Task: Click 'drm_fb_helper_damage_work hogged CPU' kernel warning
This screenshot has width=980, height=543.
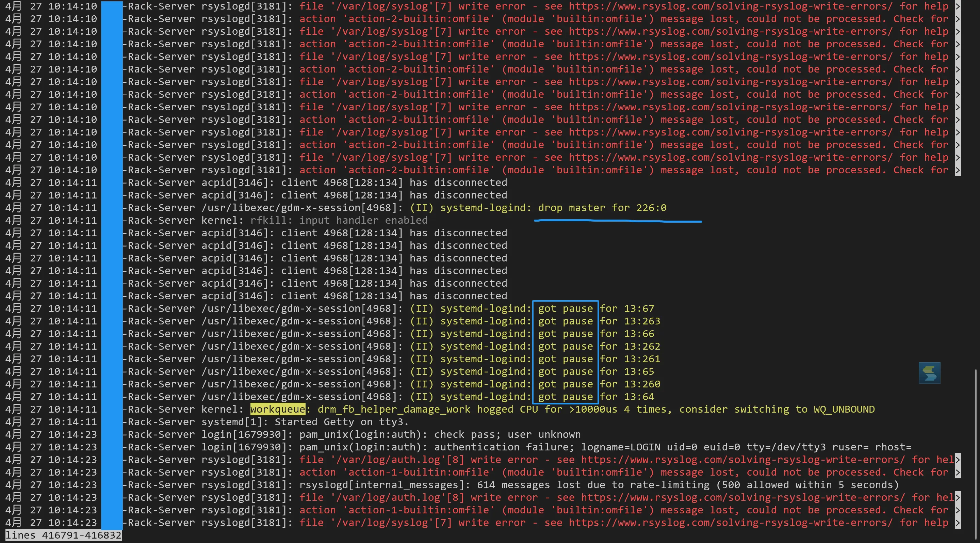Action: tap(428, 409)
